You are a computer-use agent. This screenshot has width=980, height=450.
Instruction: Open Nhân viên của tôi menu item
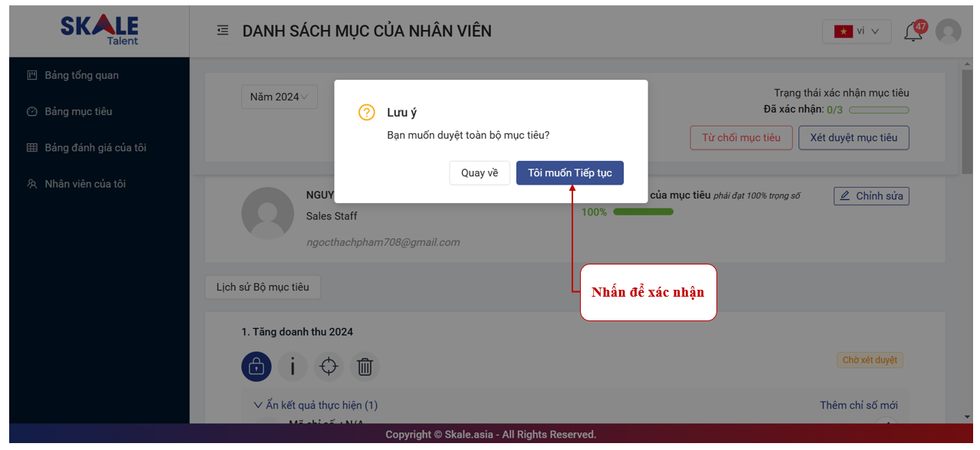click(85, 184)
